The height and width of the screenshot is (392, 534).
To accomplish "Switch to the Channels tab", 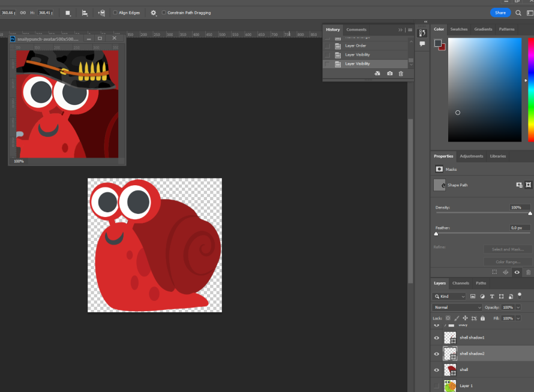I will (x=460, y=283).
